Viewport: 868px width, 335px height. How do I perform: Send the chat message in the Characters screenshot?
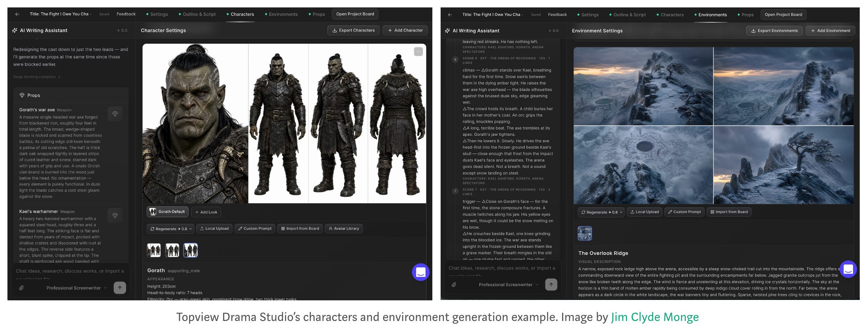click(x=120, y=288)
